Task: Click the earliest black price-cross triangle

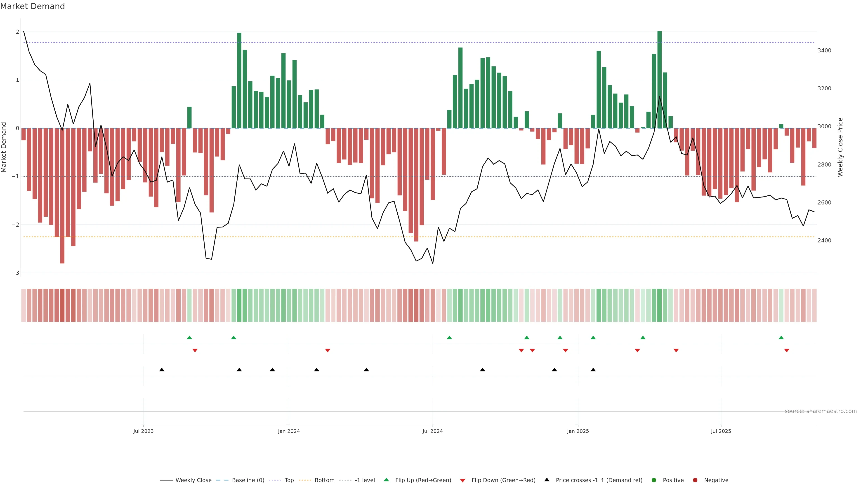Action: (162, 370)
